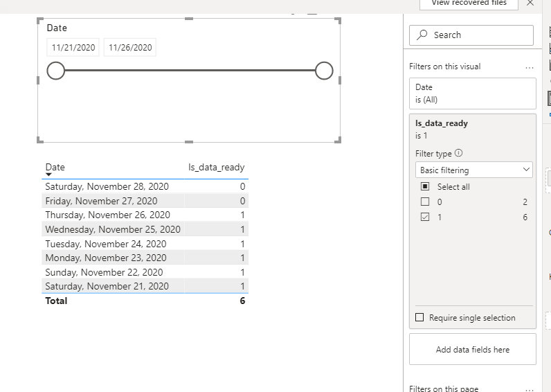Enable Require single selection checkbox
Image resolution: width=551 pixels, height=392 pixels.
click(x=419, y=317)
